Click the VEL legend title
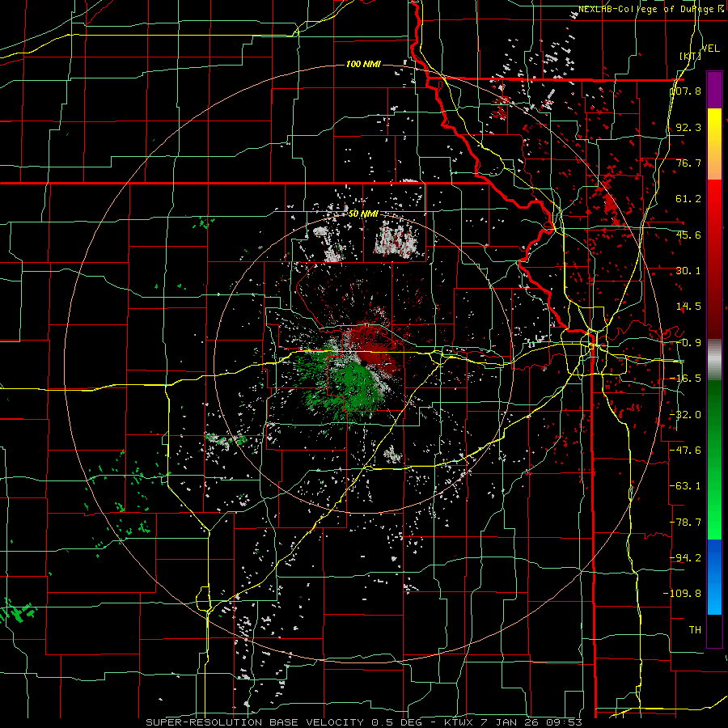The height and width of the screenshot is (728, 728). [710, 49]
